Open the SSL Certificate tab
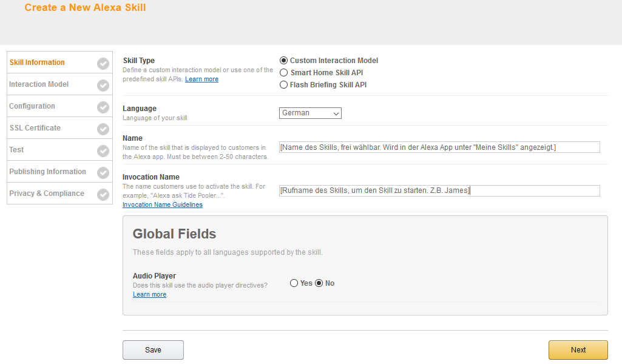Viewport: 622px width, 364px height. coord(60,127)
